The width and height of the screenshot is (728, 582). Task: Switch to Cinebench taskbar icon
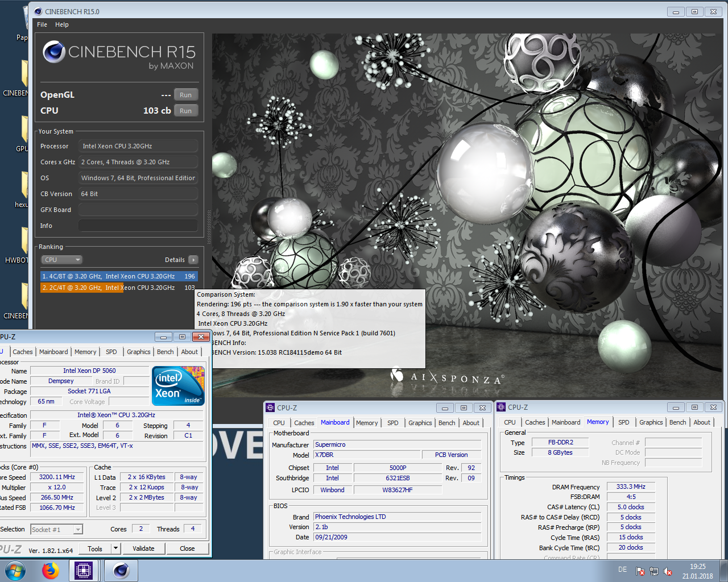tap(121, 571)
